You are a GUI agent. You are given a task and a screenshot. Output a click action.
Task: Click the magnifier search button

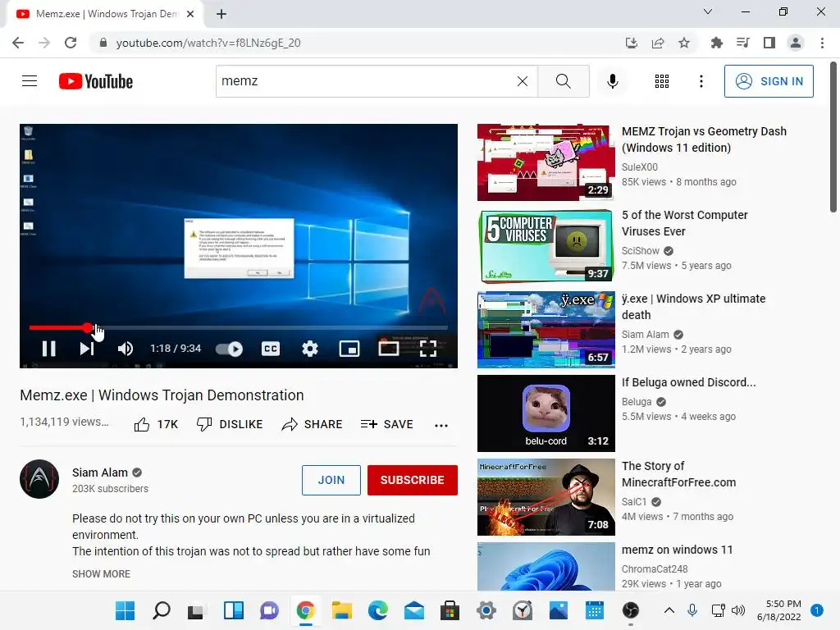point(563,81)
